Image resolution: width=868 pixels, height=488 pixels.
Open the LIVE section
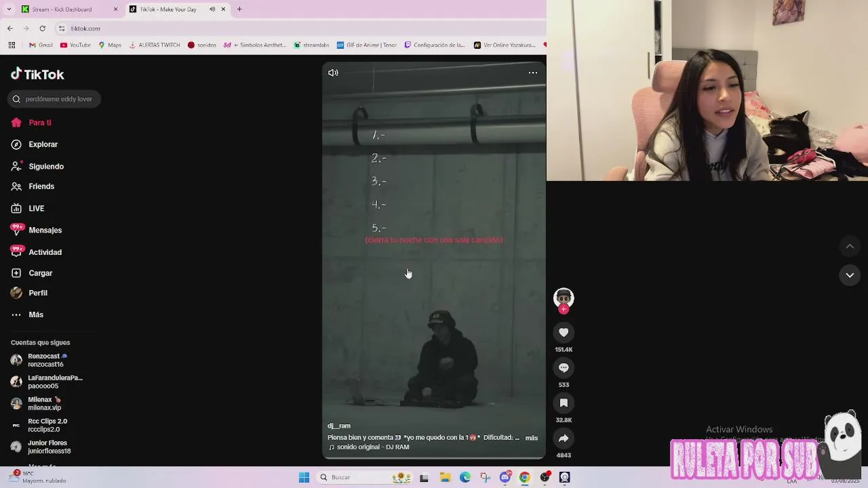[28, 208]
